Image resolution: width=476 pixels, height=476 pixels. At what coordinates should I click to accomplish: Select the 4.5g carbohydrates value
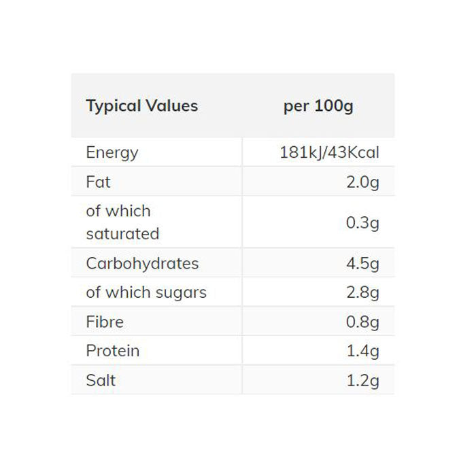click(362, 263)
